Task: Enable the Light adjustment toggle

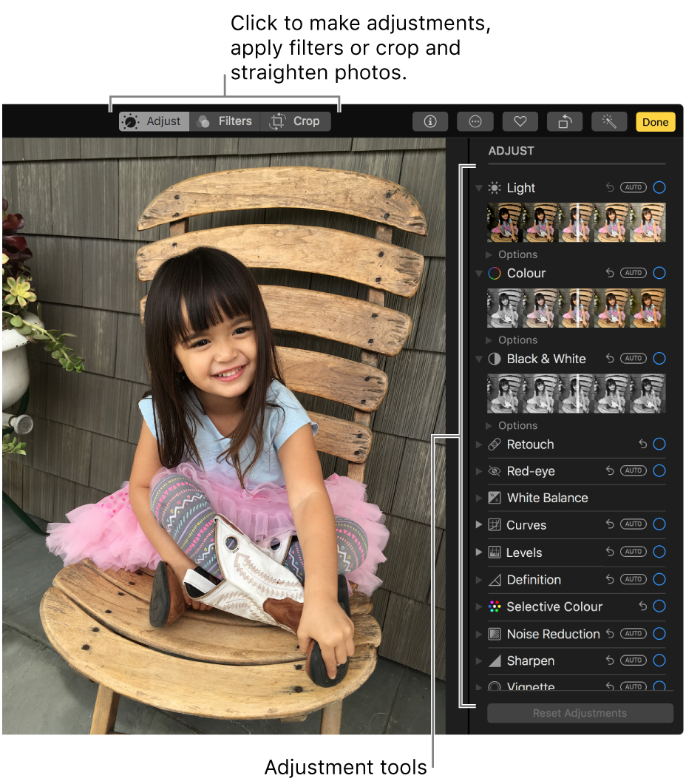Action: pos(659,187)
